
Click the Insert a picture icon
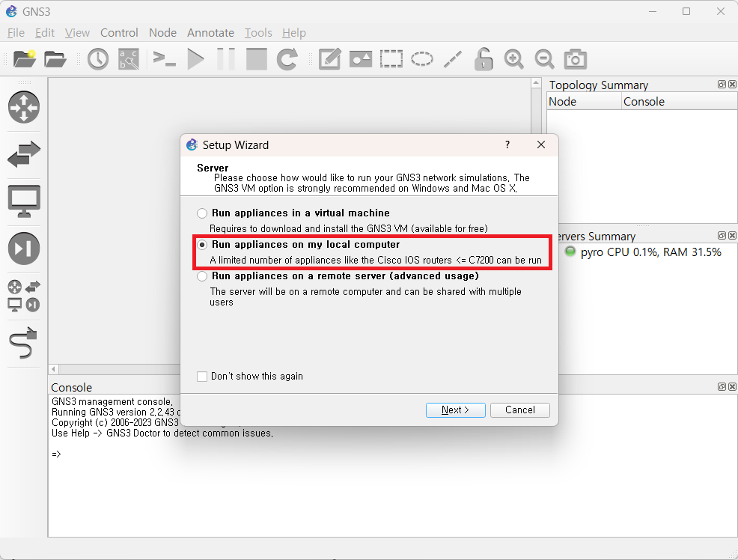[x=361, y=59]
